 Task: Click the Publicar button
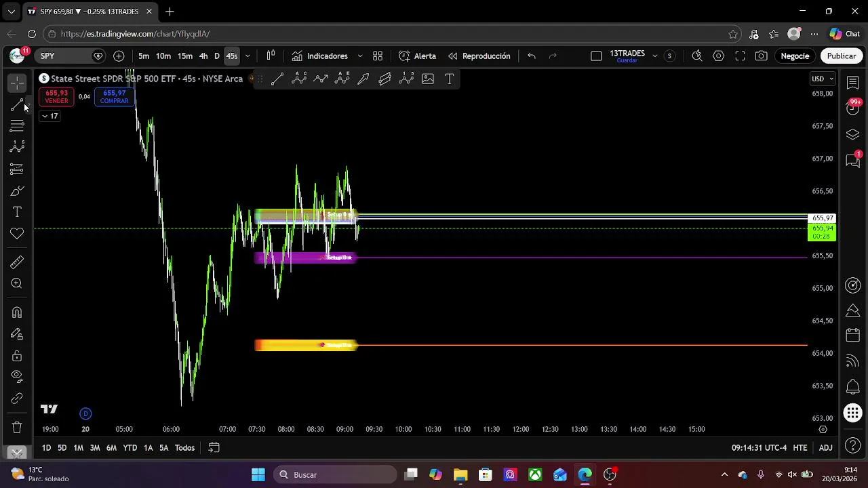tap(841, 56)
